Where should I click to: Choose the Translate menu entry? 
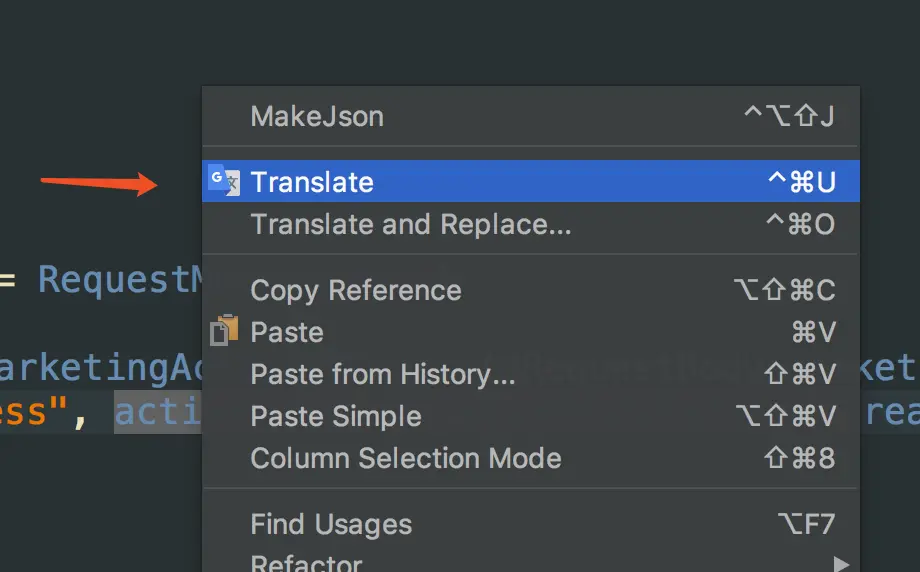coord(312,182)
